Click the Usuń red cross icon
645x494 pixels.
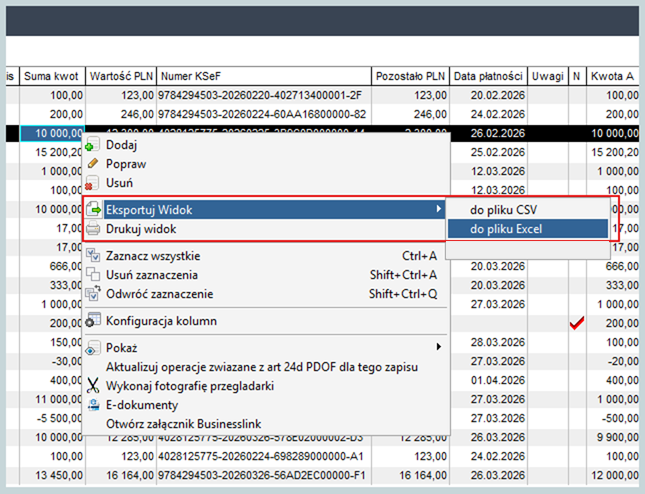93,183
